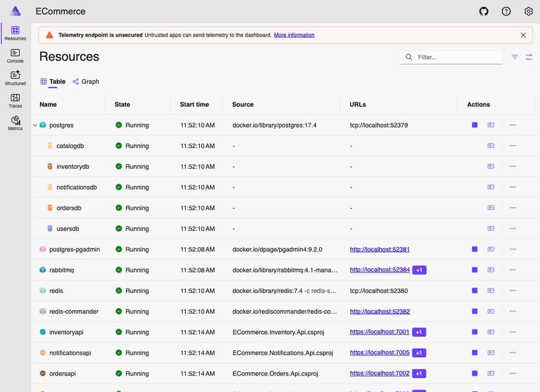
Task: Open the notificationsapi localhost:7005 link
Action: [379, 352]
